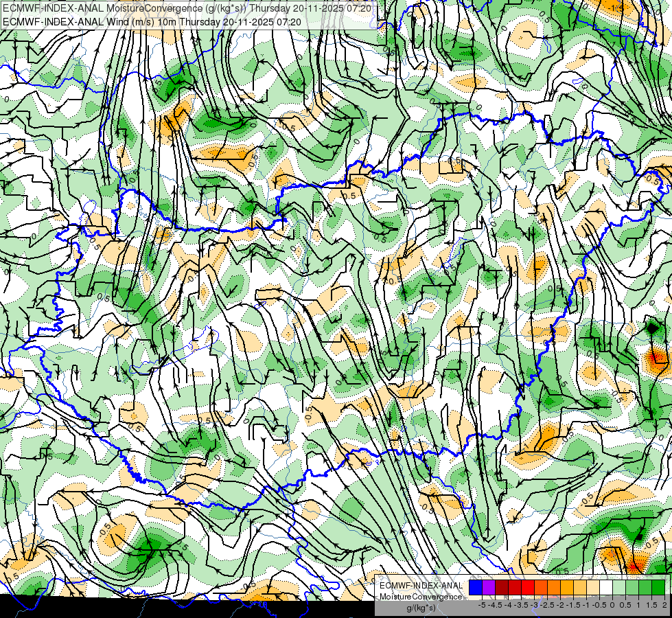
Task: Pick the palest green legend swatch
Action: pos(619,588)
